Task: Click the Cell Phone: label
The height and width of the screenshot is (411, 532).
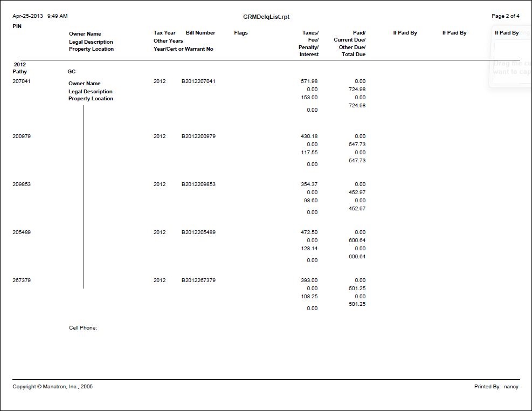Action: click(x=83, y=328)
